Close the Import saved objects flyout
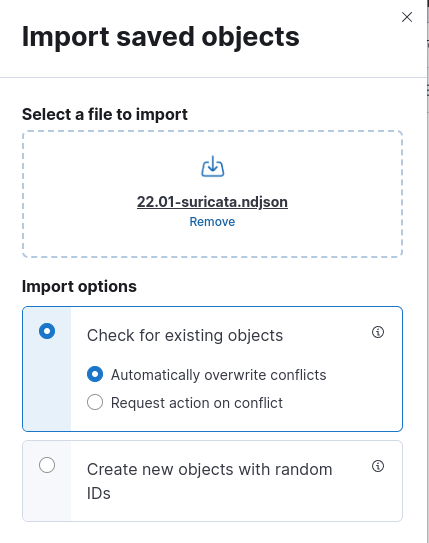The height and width of the screenshot is (543, 429). 406,17
